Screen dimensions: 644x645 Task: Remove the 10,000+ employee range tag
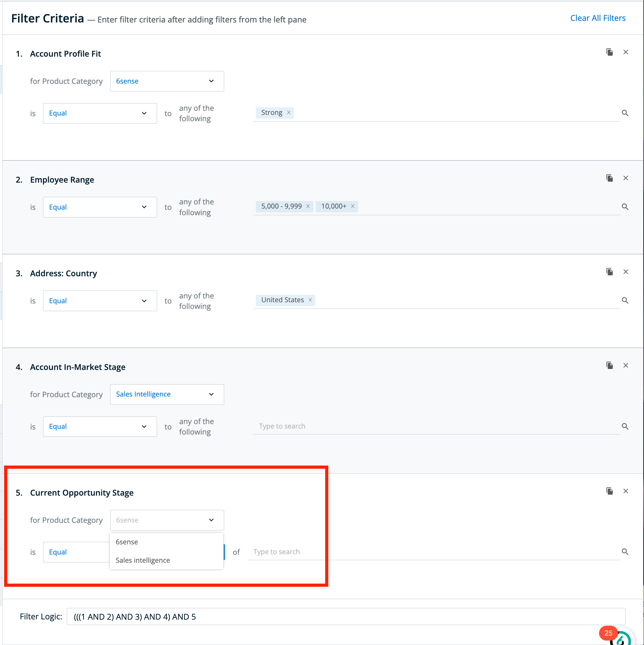point(352,206)
